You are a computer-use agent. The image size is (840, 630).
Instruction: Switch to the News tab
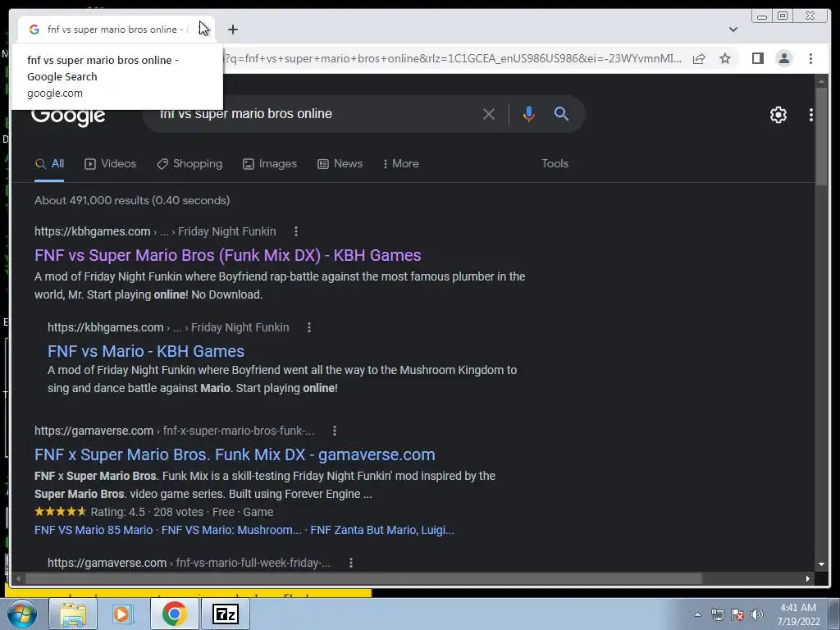pos(340,164)
